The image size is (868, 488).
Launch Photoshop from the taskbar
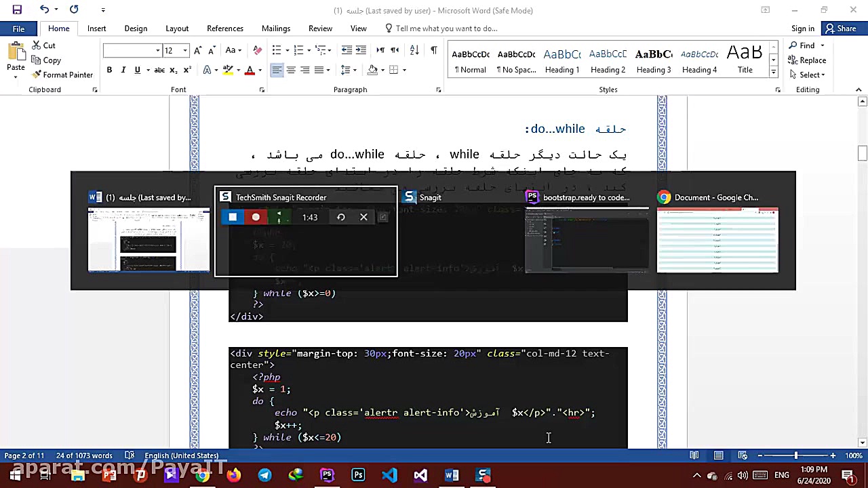pyautogui.click(x=358, y=475)
